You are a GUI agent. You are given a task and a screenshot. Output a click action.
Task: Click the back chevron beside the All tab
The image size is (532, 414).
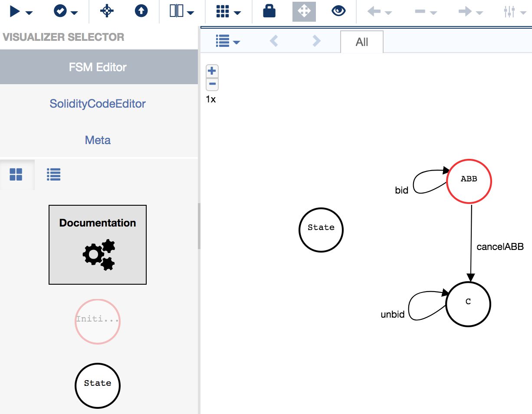tap(274, 42)
